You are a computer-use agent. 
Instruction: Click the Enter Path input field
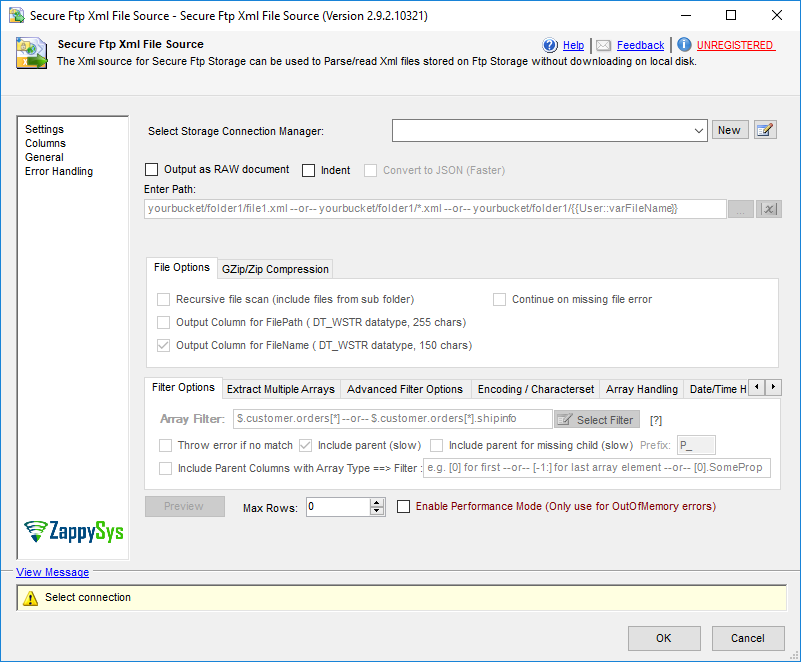tap(435, 209)
